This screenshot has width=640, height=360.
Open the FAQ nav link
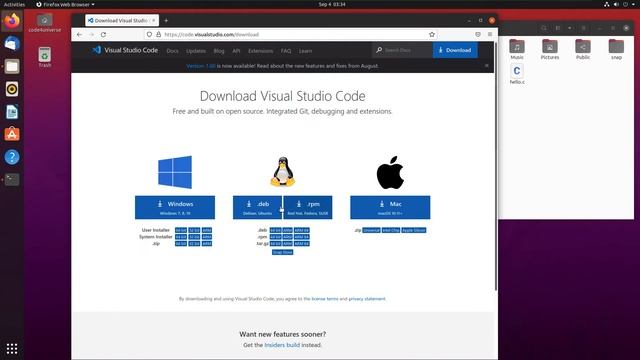(x=286, y=51)
